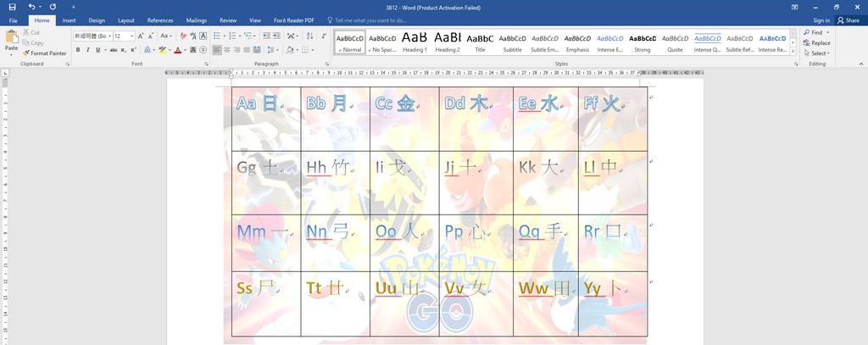The image size is (868, 345).
Task: Toggle Strikethrough formatting
Action: [114, 50]
